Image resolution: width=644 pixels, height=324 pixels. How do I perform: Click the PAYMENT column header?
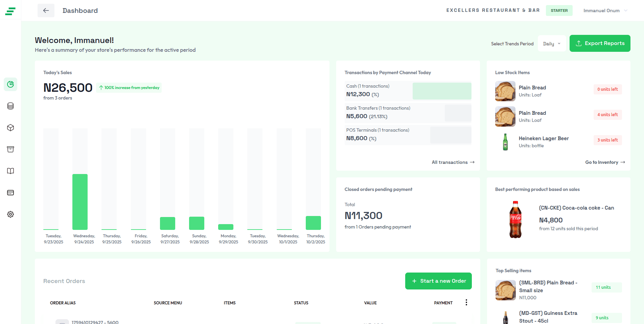(443, 303)
